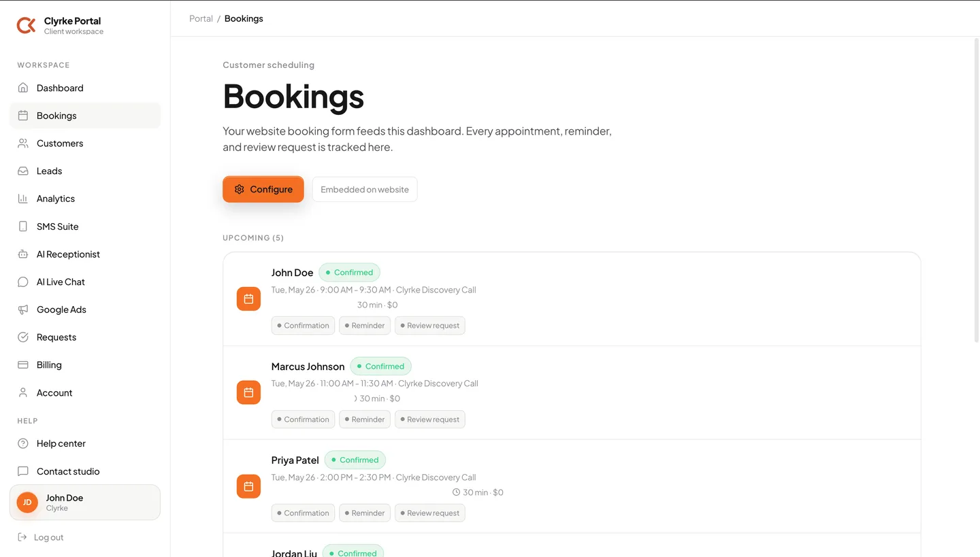Go to Customers in the sidebar
The height and width of the screenshot is (557, 980).
[85, 144]
